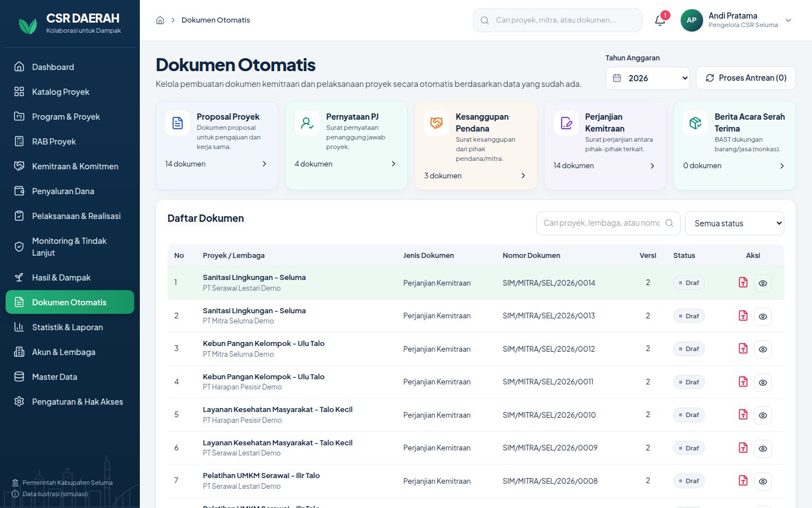Go to Katalog Proyek menu

(x=70, y=92)
